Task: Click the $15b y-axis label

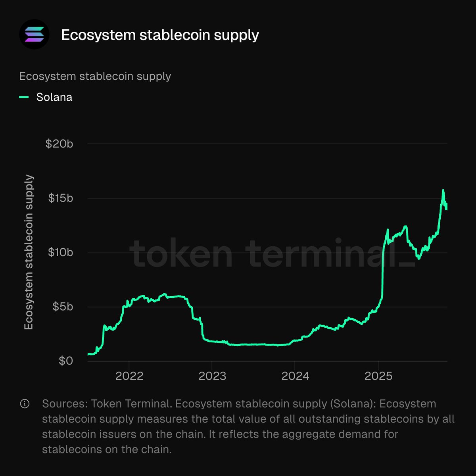Action: tap(61, 198)
